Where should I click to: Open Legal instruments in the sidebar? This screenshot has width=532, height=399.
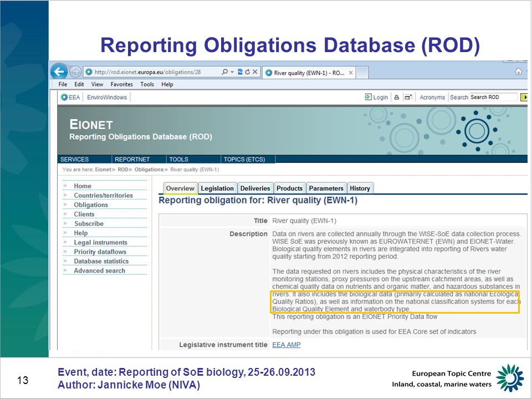(x=100, y=242)
